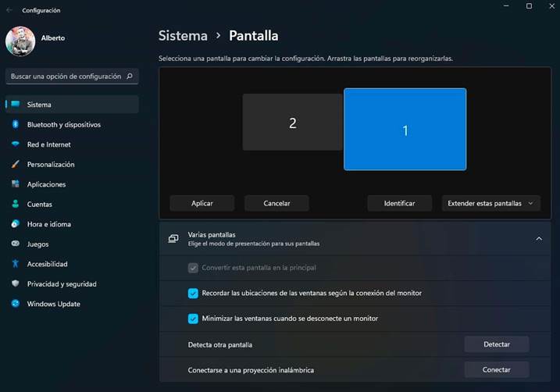
Task: Click the Bluetooth icon in sidebar
Action: tap(16, 124)
